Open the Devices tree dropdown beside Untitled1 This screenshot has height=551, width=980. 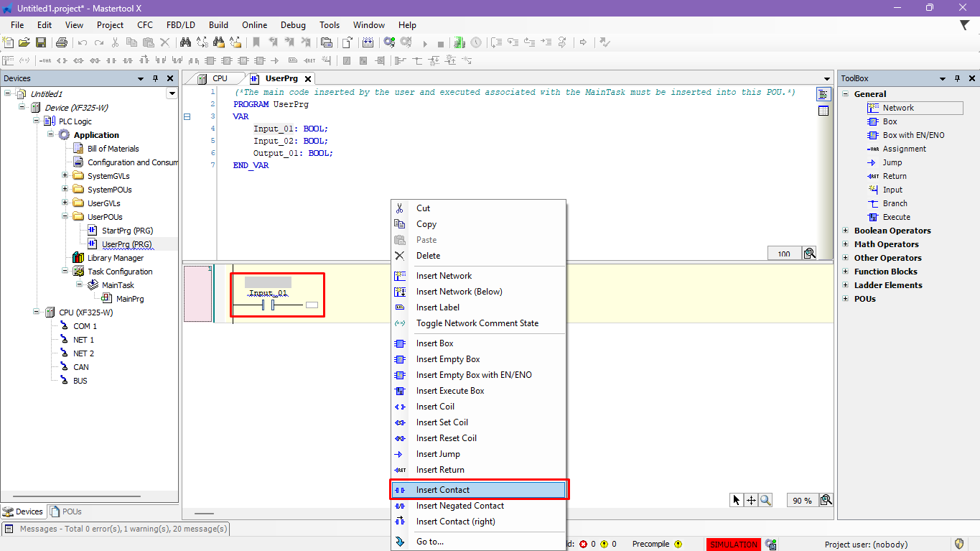172,93
